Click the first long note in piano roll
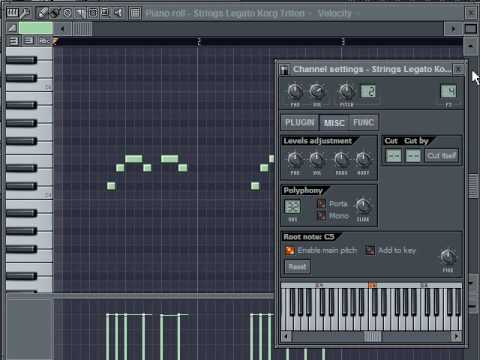This screenshot has width=480, height=360. pyautogui.click(x=134, y=159)
